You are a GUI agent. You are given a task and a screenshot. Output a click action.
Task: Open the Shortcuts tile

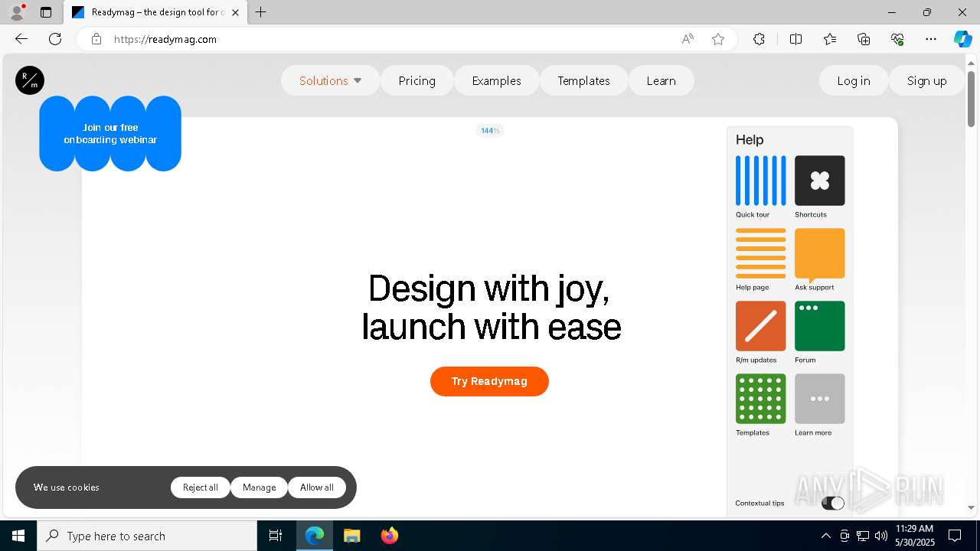pyautogui.click(x=819, y=181)
